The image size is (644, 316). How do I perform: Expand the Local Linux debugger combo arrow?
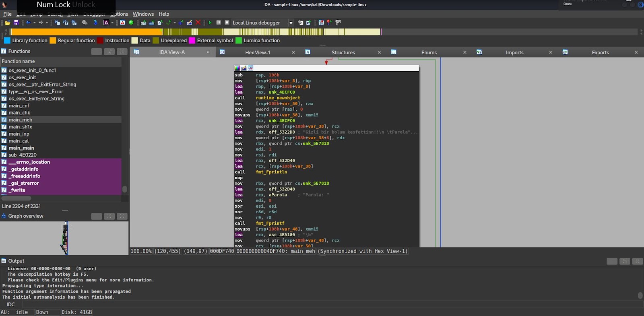tap(291, 23)
